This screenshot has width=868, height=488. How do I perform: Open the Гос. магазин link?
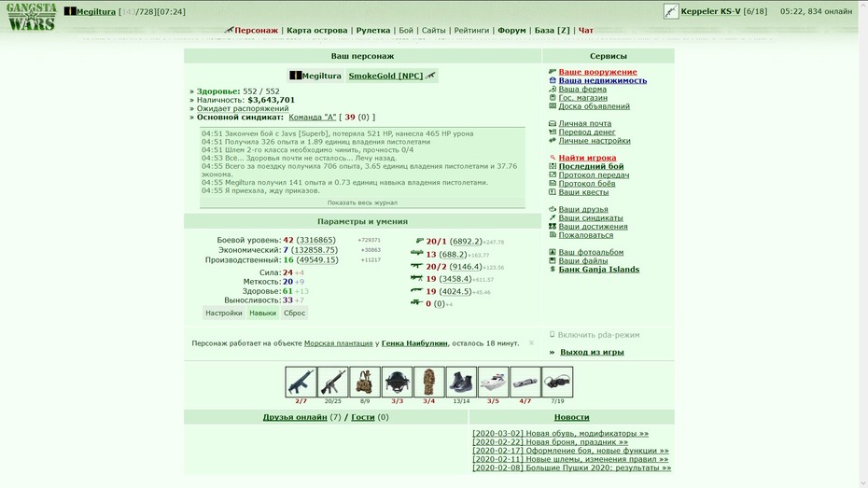click(583, 97)
